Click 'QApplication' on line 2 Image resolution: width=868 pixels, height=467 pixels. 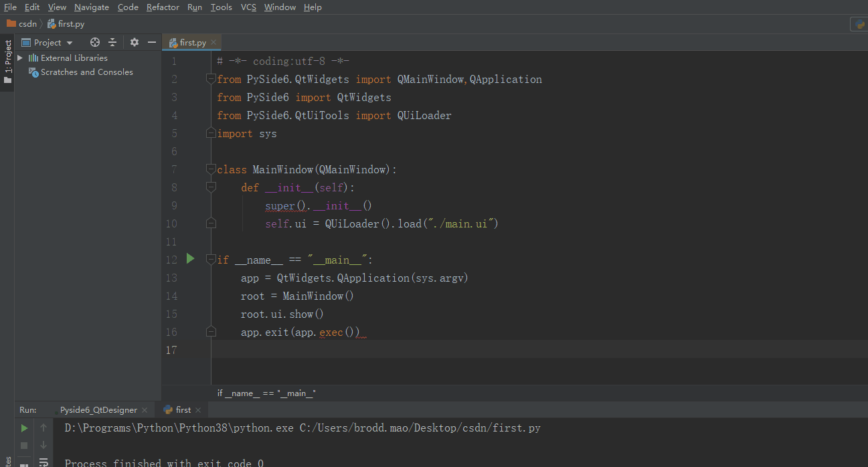506,79
